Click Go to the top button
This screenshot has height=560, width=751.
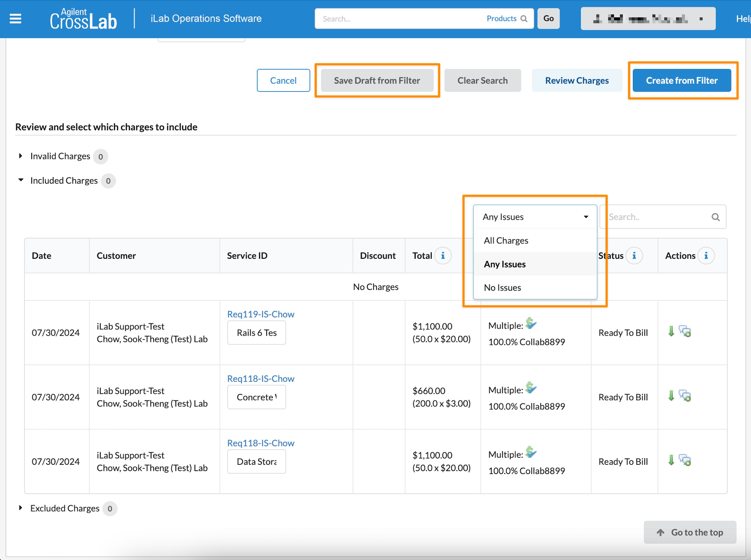[x=689, y=532]
